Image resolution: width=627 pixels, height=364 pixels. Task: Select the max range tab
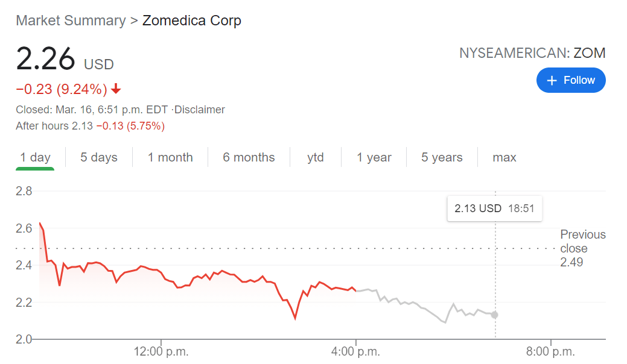coord(504,157)
